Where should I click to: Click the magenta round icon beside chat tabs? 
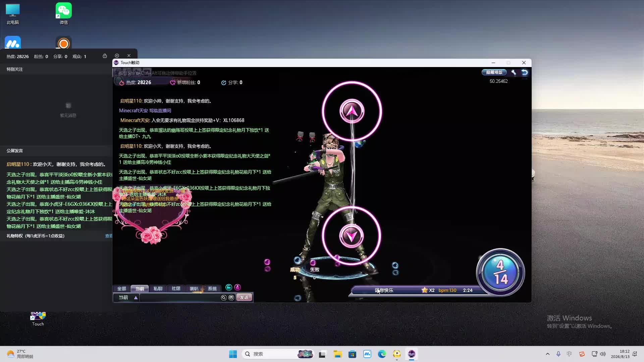(x=237, y=287)
